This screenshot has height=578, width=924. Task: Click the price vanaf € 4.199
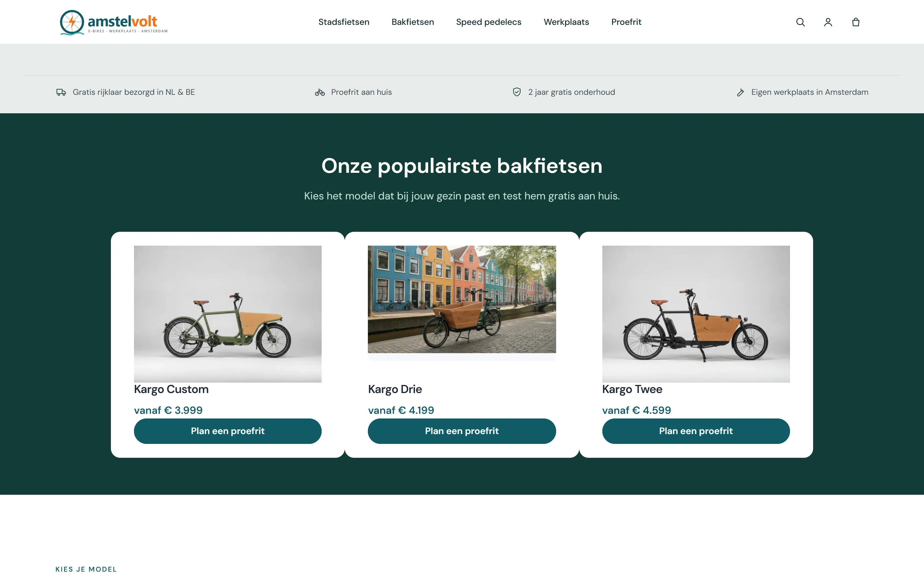coord(401,410)
